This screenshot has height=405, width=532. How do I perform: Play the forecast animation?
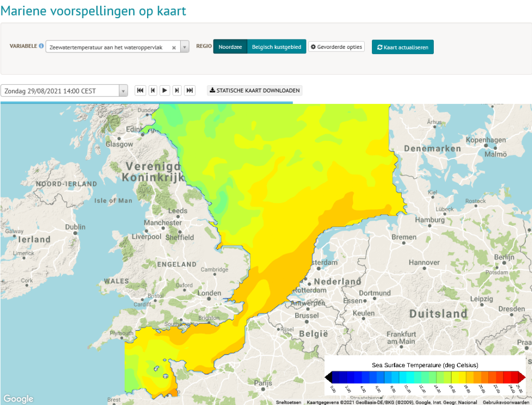click(165, 90)
